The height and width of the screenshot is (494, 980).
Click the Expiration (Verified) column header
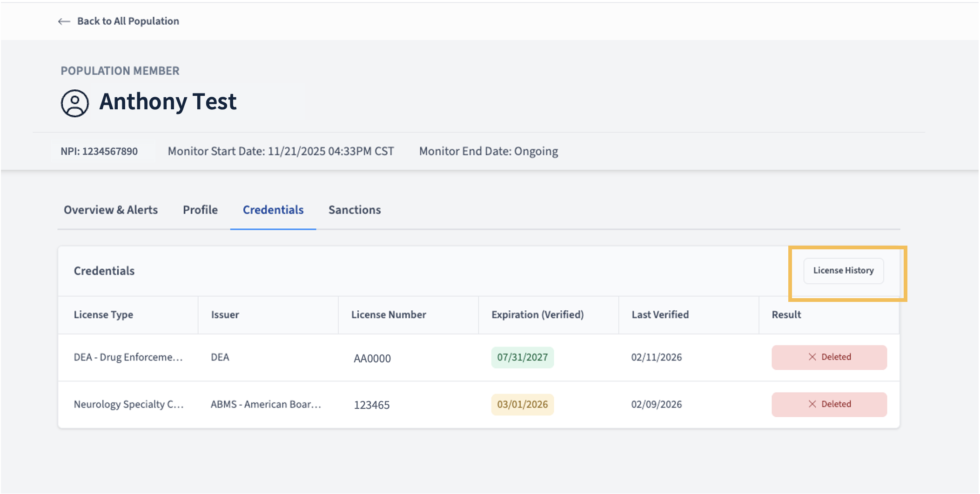[537, 315]
